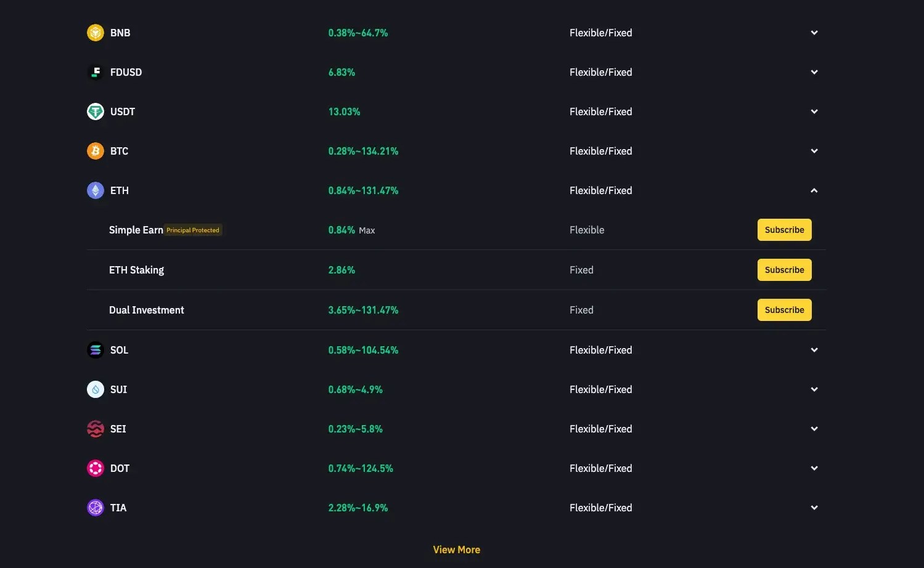Click the ETH Ethereum icon
This screenshot has height=568, width=924.
(x=95, y=190)
